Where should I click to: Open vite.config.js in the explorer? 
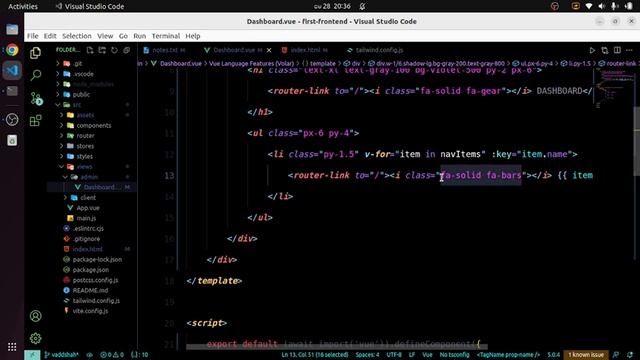coord(90,311)
